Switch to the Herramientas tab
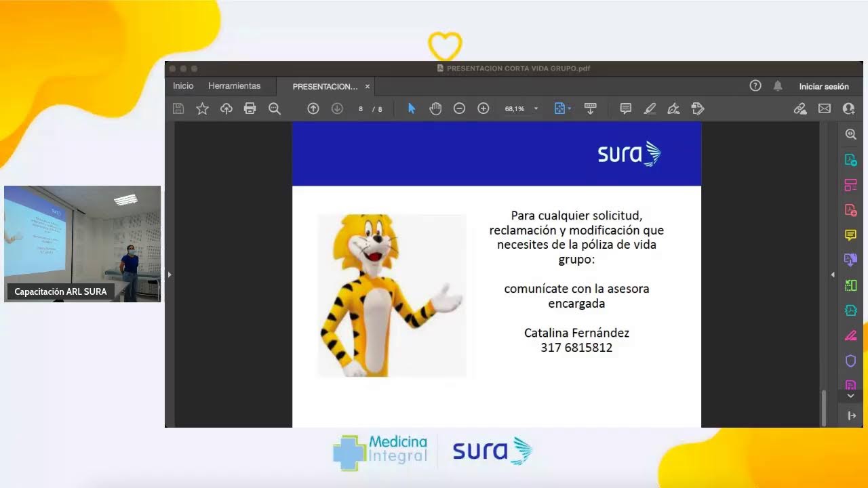This screenshot has width=868, height=488. click(235, 86)
